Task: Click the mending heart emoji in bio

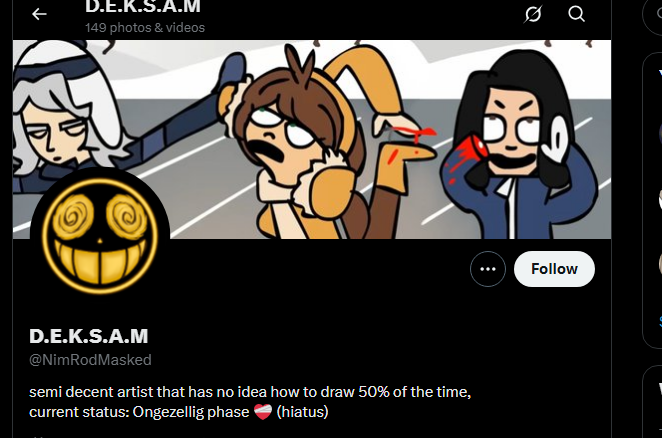Action: point(263,412)
